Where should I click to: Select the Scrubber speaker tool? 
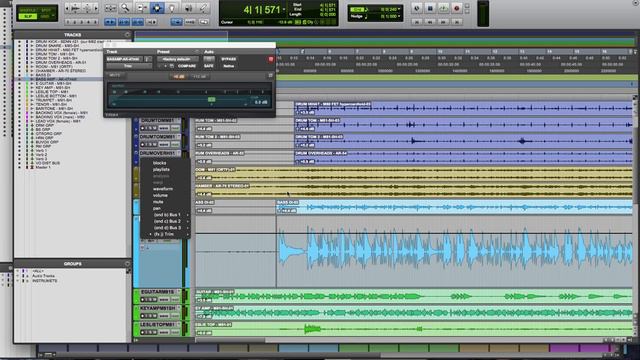click(x=188, y=8)
